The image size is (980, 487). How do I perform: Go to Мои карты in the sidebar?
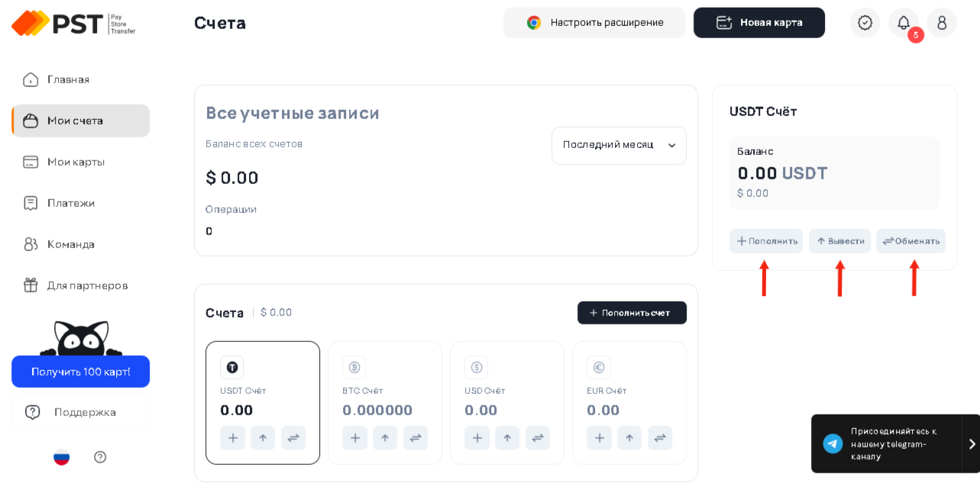pos(76,162)
